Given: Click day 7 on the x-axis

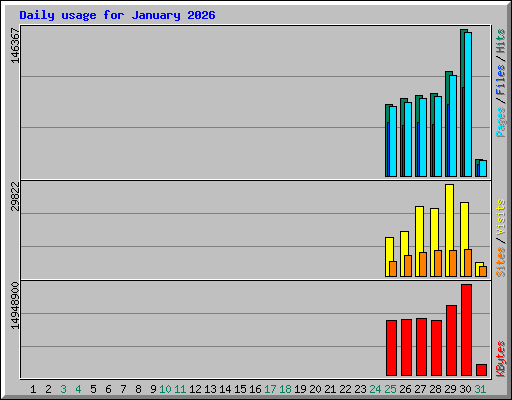Looking at the screenshot, I should coord(123,389).
